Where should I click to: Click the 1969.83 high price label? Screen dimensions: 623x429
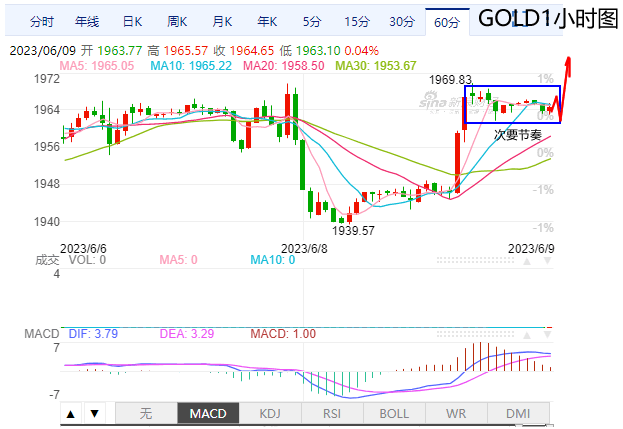coord(451,80)
